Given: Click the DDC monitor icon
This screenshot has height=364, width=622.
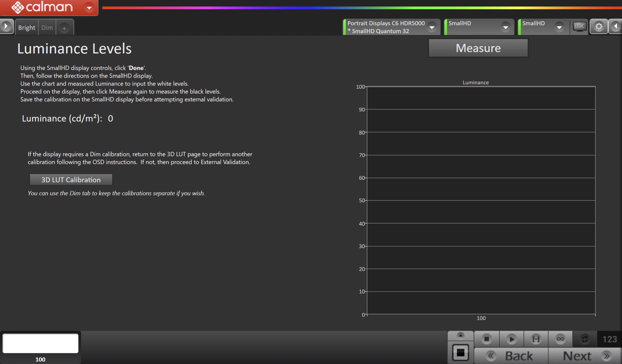Looking at the screenshot, I should 579,27.
